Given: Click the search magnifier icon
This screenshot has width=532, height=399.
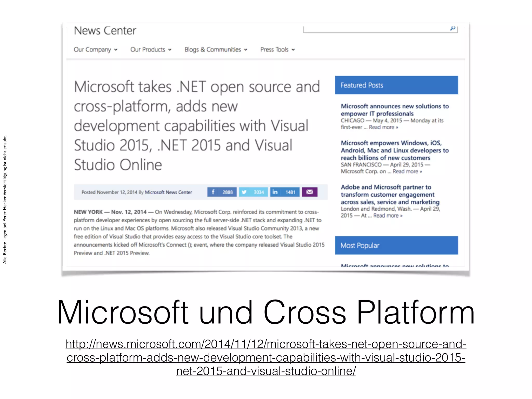Looking at the screenshot, I should 453,28.
